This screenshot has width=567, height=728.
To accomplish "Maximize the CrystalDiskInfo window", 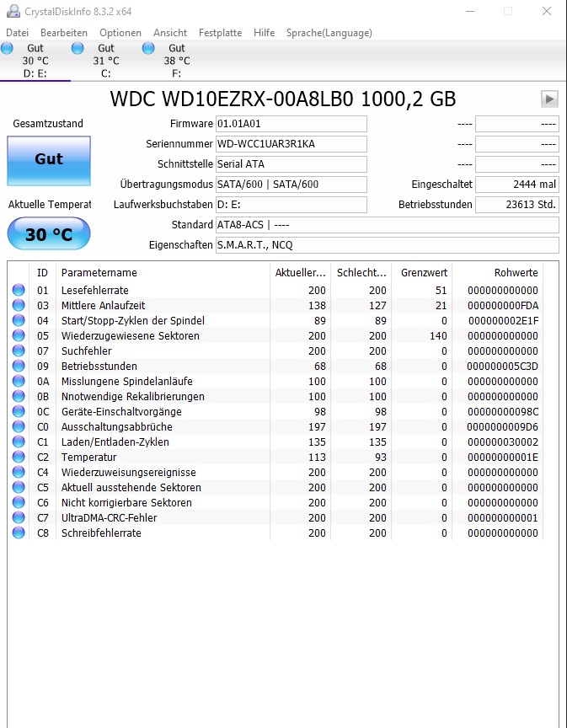I will [x=508, y=11].
